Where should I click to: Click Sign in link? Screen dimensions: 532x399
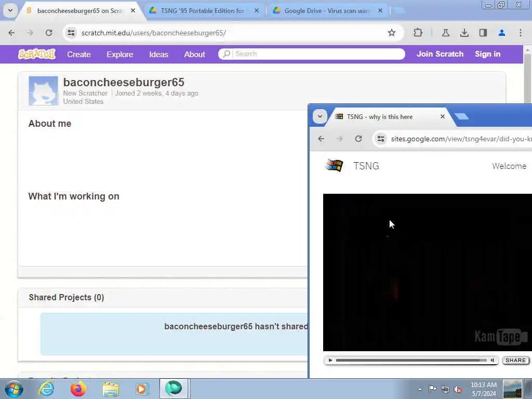pyautogui.click(x=487, y=54)
